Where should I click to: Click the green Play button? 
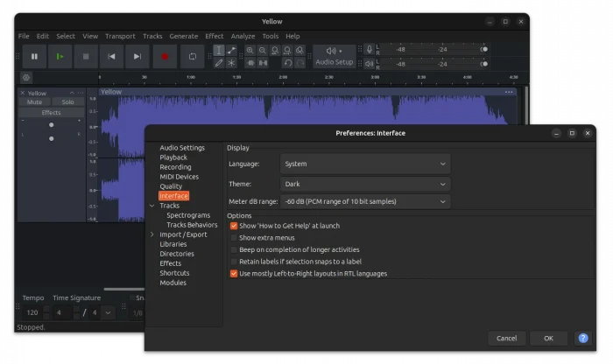click(60, 57)
